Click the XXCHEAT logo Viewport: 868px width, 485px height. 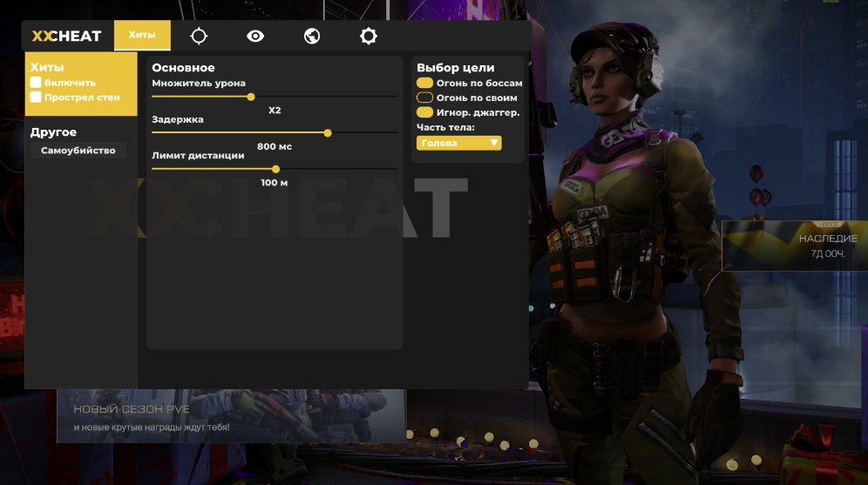coord(66,36)
